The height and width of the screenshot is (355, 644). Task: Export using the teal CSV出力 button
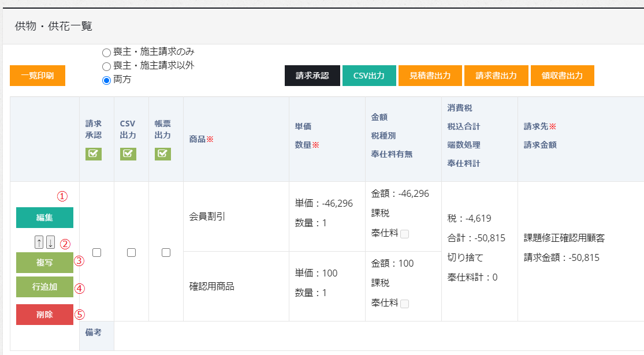pyautogui.click(x=369, y=76)
